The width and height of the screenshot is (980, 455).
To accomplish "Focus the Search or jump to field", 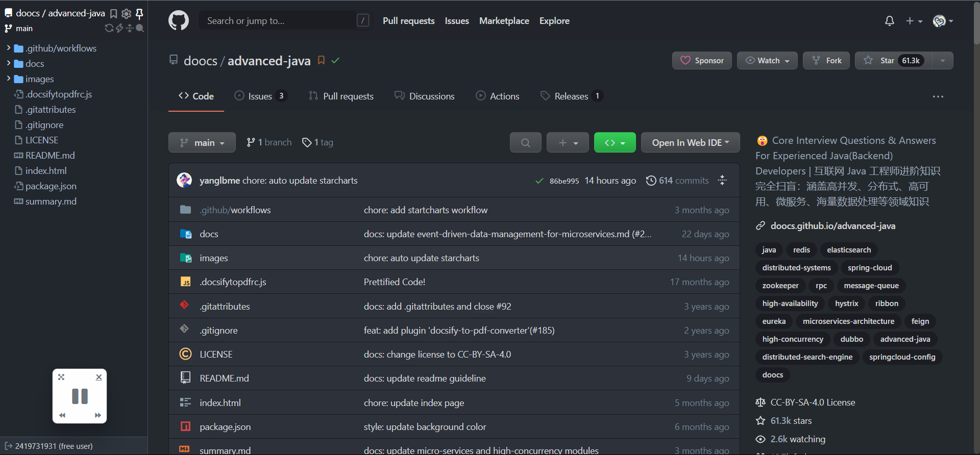I will tap(285, 21).
